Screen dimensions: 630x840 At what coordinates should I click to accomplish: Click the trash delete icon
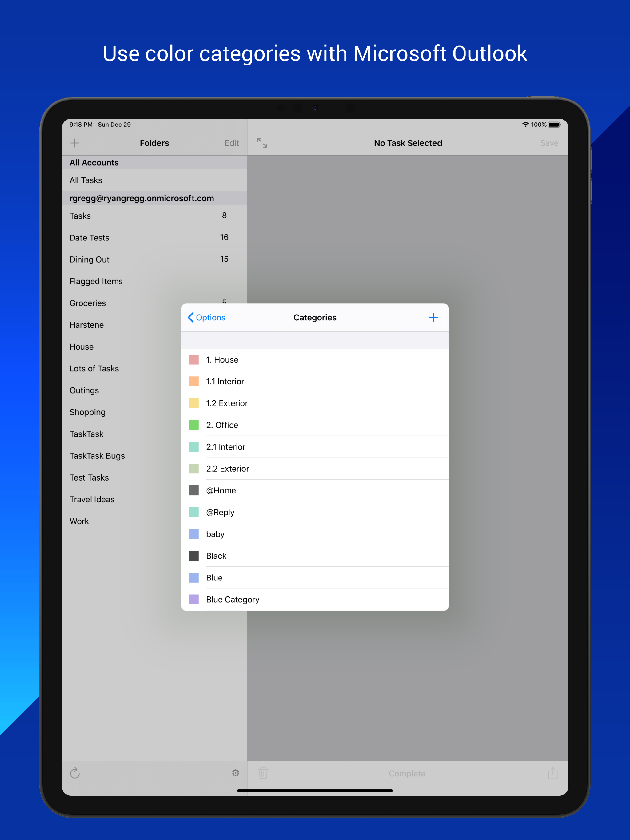tap(263, 773)
